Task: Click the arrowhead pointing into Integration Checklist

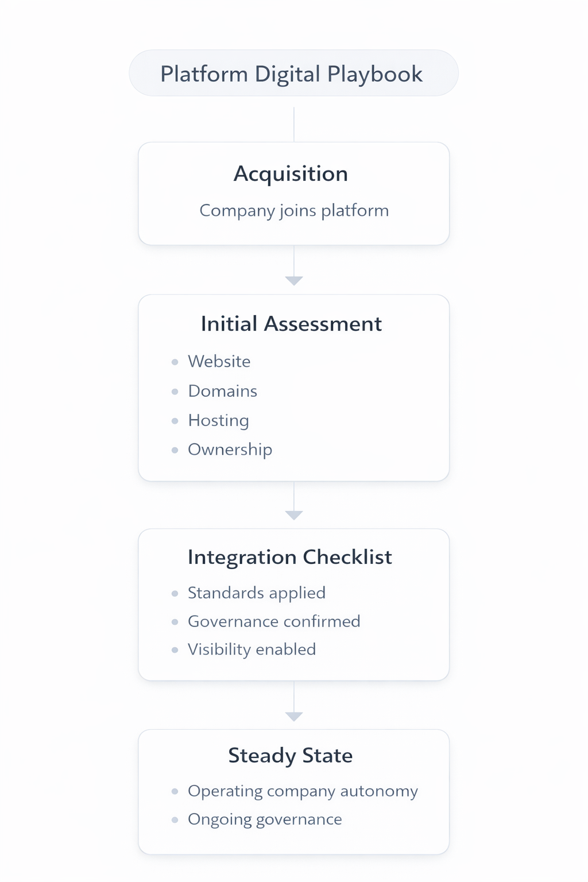Action: click(x=294, y=515)
